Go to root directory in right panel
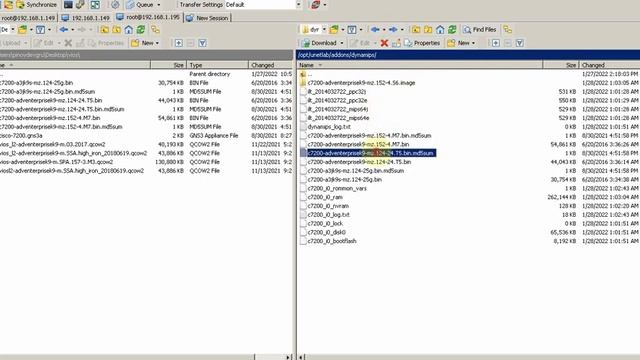The width and height of the screenshot is (640, 360). 428,29
